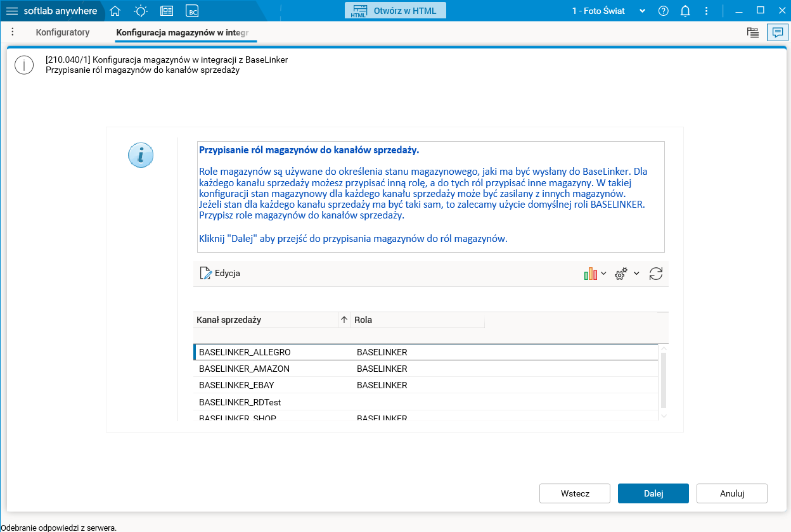Click the Edycja toolbar button
The image size is (791, 532).
coord(220,274)
